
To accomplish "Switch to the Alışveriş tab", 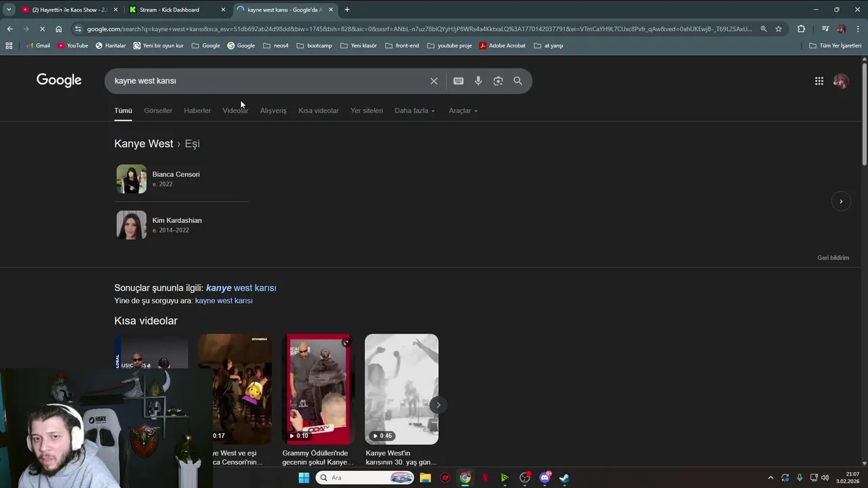I will coord(273,110).
